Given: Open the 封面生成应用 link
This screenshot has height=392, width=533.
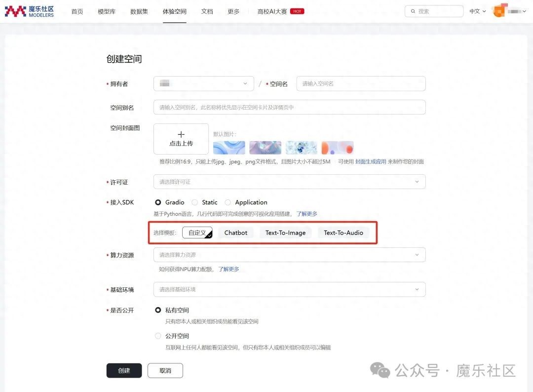Looking at the screenshot, I should [371, 161].
